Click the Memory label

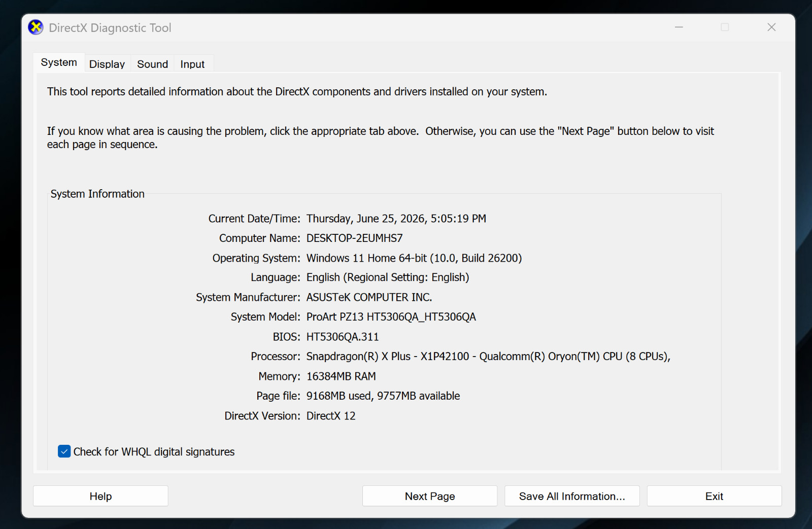pyautogui.click(x=280, y=376)
